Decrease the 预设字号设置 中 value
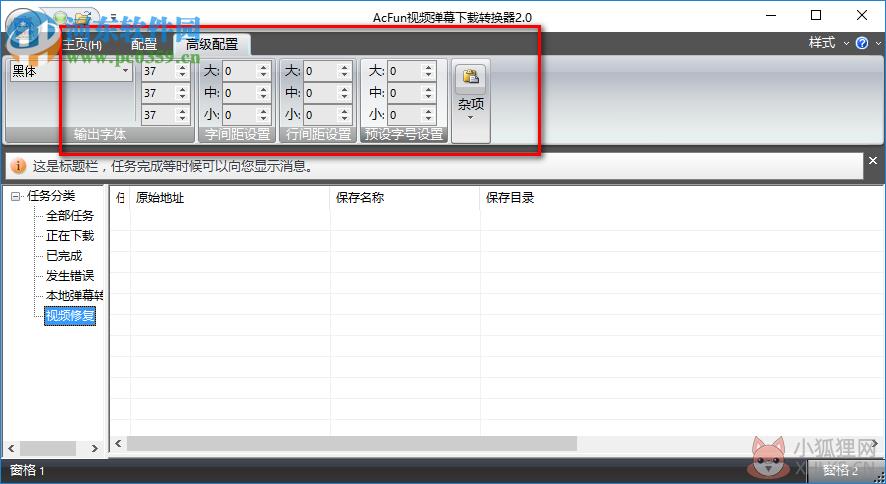Viewport: 886px width, 484px height. [428, 97]
